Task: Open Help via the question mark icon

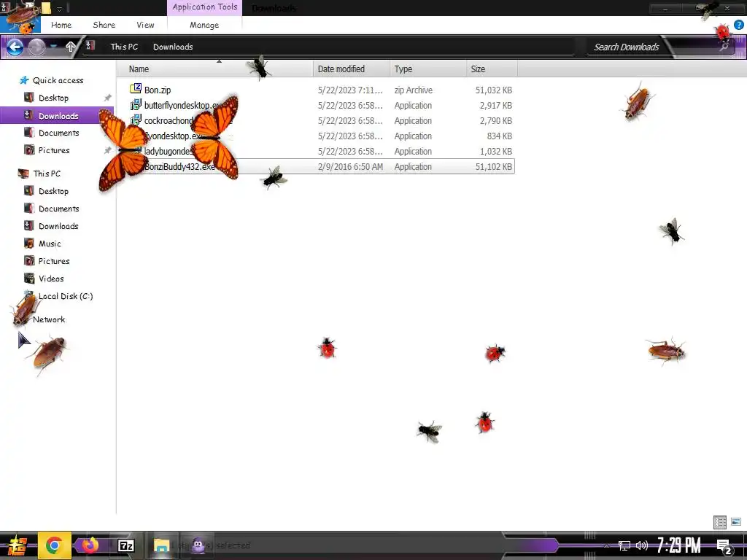Action: click(x=739, y=26)
